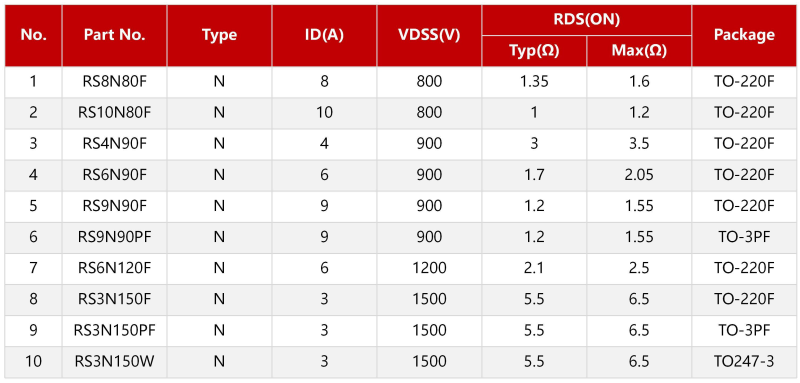Screen dimensions: 800x383
Task: Select the RS3N150W part number
Action: pyautogui.click(x=114, y=362)
